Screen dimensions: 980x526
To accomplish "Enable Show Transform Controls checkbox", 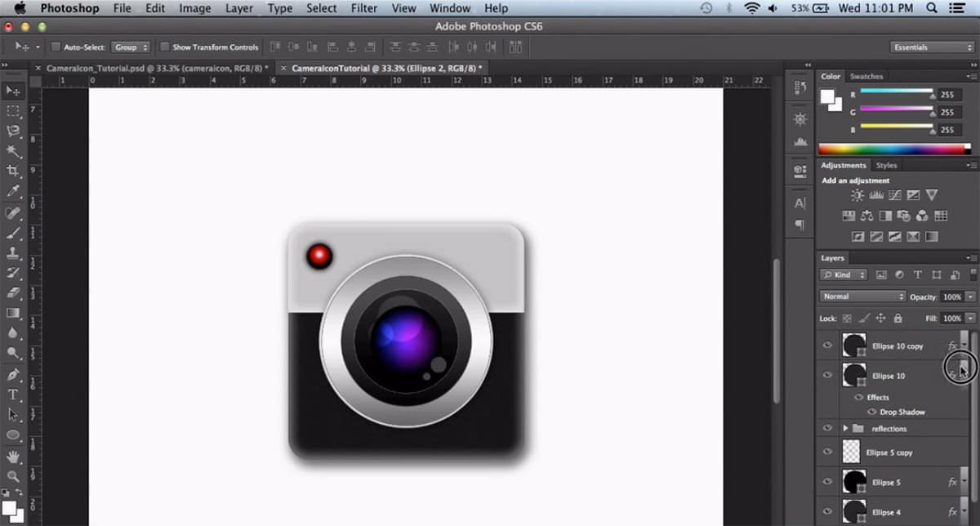I will pos(165,47).
